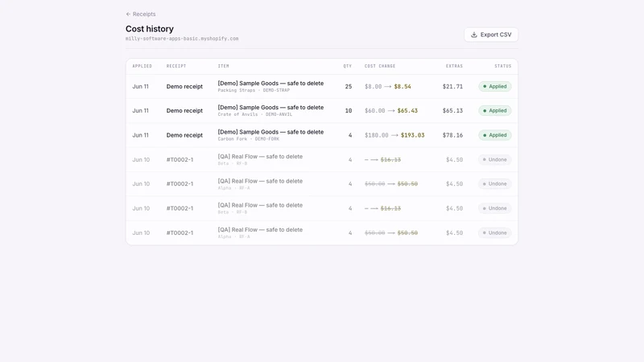The height and width of the screenshot is (362, 644).
Task: Click Jun 11 in the Packing Straps row
Action: [140, 87]
